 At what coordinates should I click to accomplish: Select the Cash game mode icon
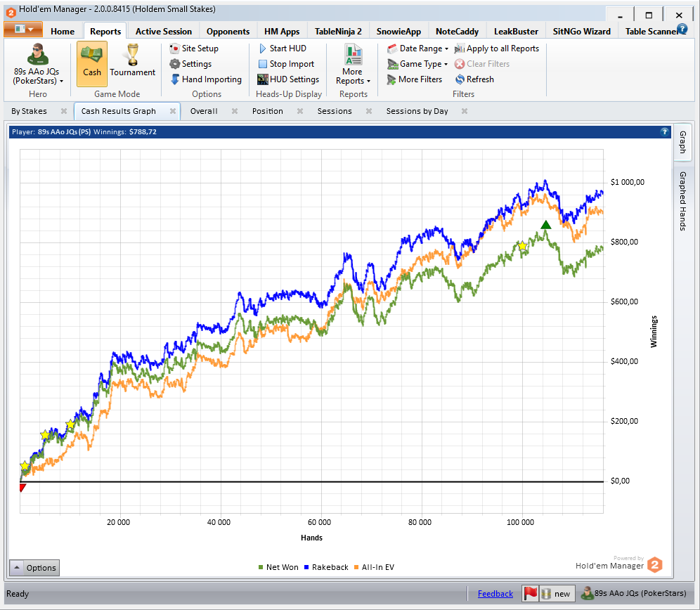pyautogui.click(x=92, y=63)
